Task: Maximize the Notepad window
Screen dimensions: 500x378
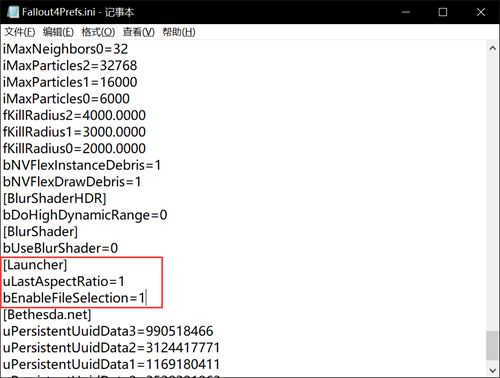Action: 443,12
